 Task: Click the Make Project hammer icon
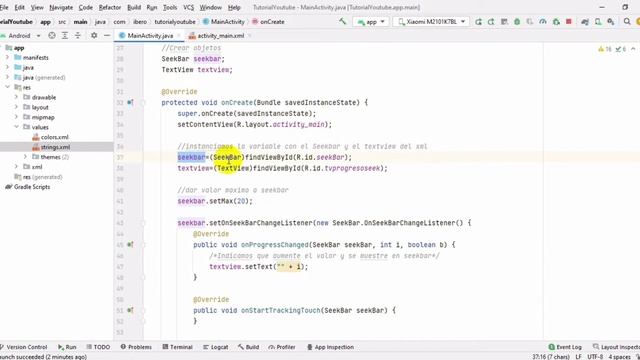[342, 21]
